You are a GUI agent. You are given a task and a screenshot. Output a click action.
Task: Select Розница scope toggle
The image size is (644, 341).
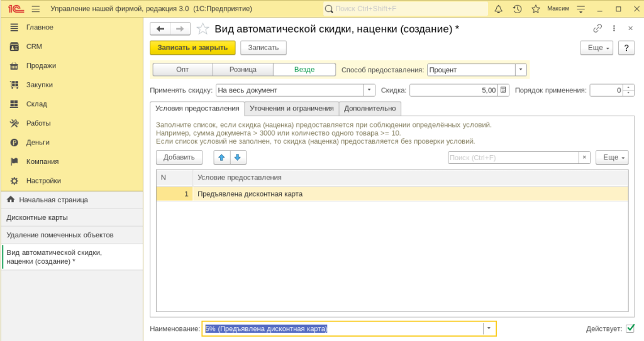point(243,70)
